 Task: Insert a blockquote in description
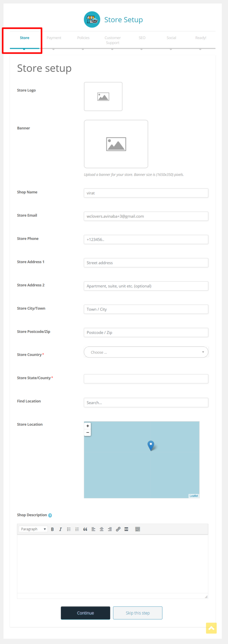(x=85, y=529)
